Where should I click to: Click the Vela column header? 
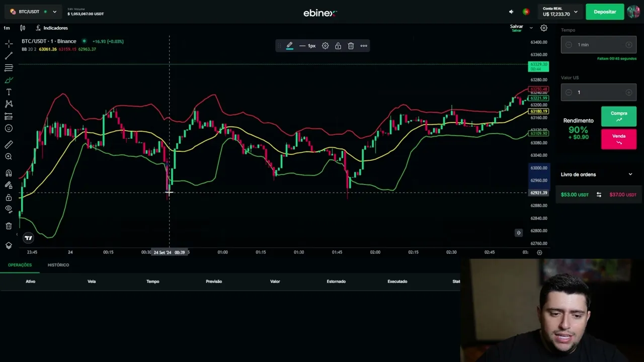(92, 282)
